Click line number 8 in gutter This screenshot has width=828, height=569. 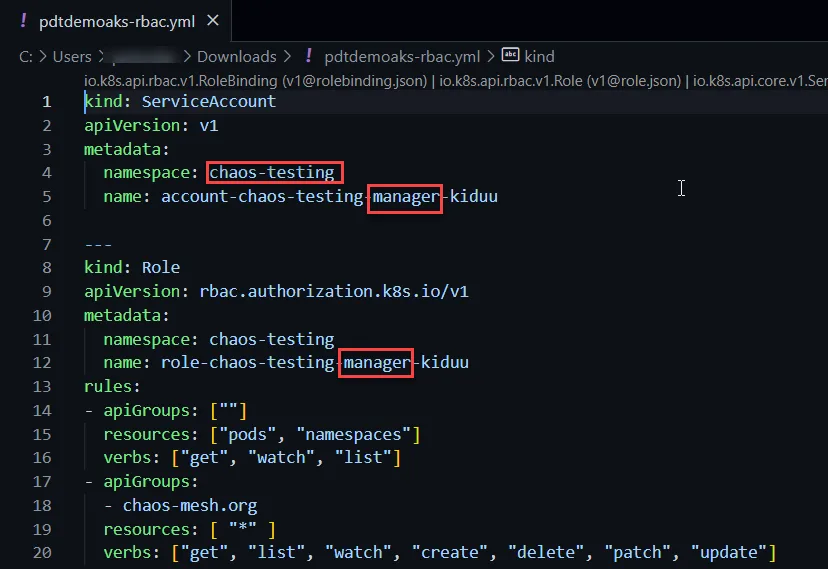[46, 268]
